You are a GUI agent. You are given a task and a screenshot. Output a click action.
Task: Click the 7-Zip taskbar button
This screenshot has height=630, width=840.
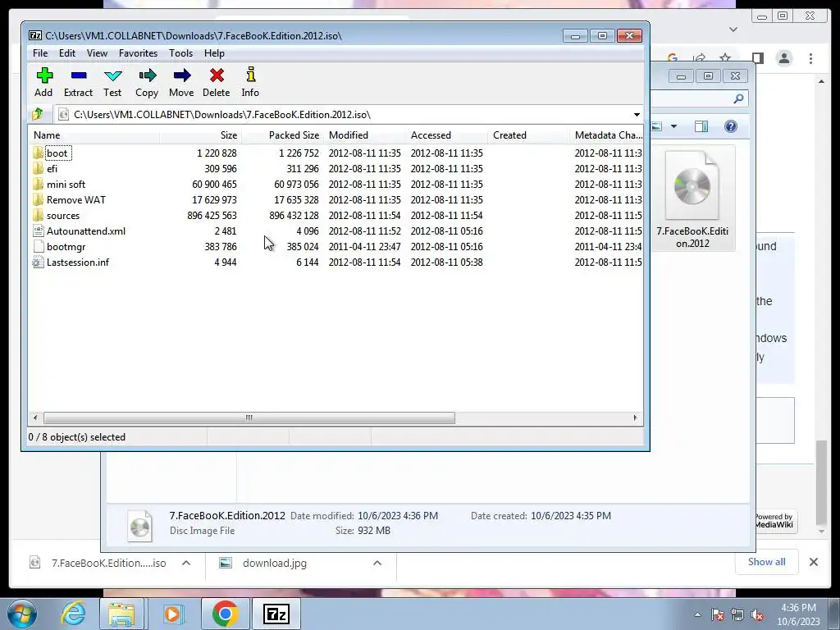(276, 614)
